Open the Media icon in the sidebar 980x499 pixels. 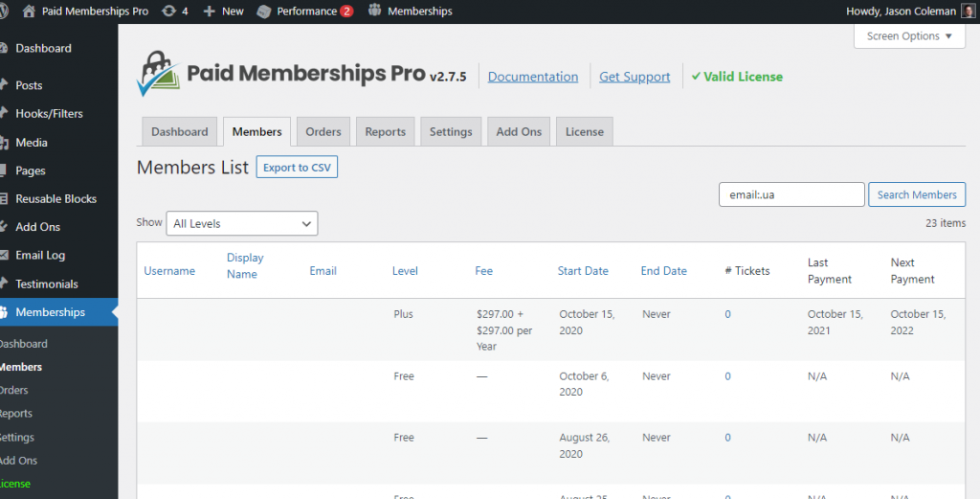[4, 143]
